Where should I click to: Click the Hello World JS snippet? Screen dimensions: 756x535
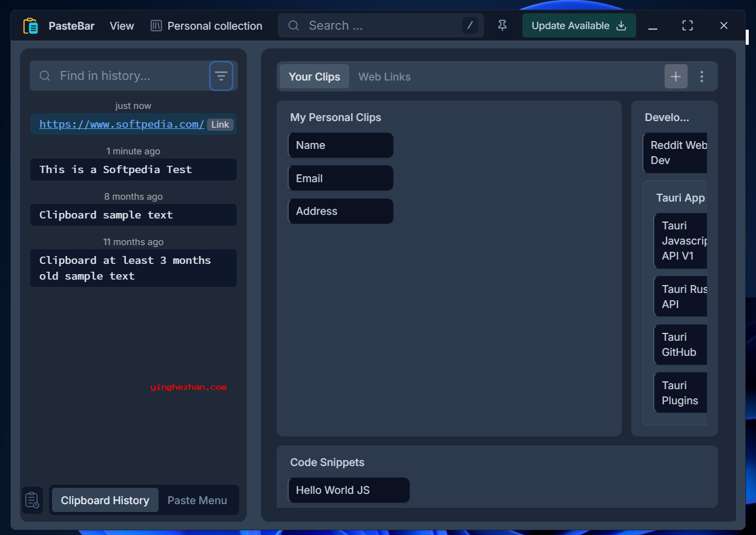coord(349,490)
